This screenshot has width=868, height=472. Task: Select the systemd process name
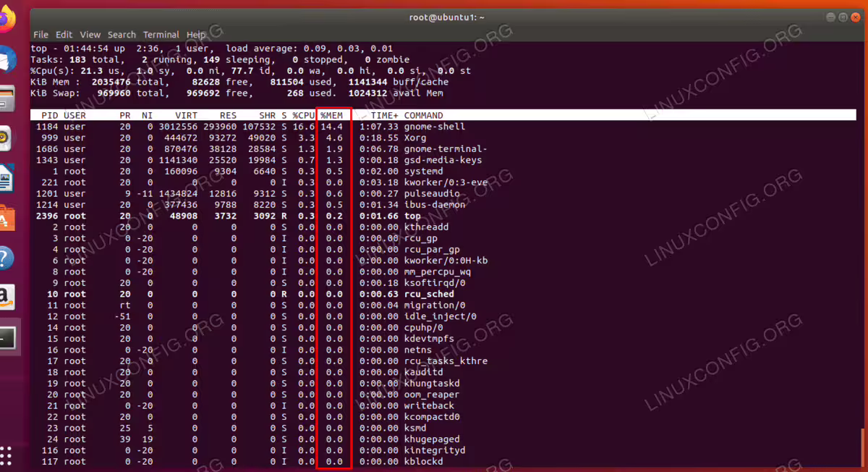coord(424,171)
